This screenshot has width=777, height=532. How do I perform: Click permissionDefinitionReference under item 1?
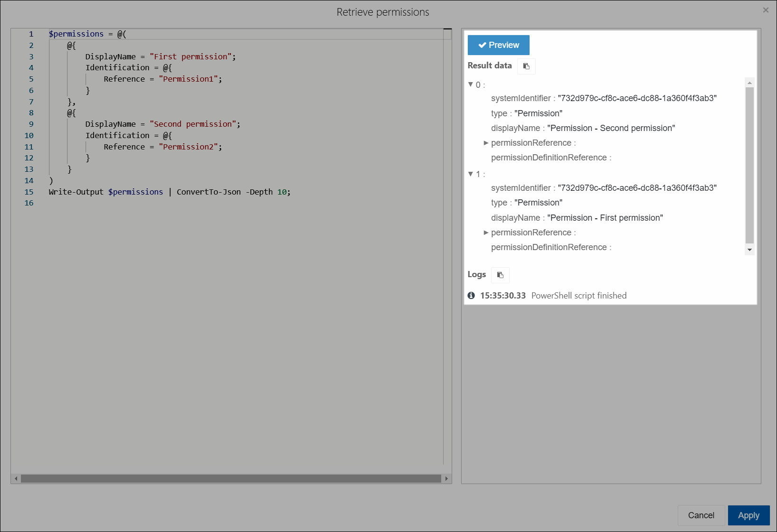point(549,247)
